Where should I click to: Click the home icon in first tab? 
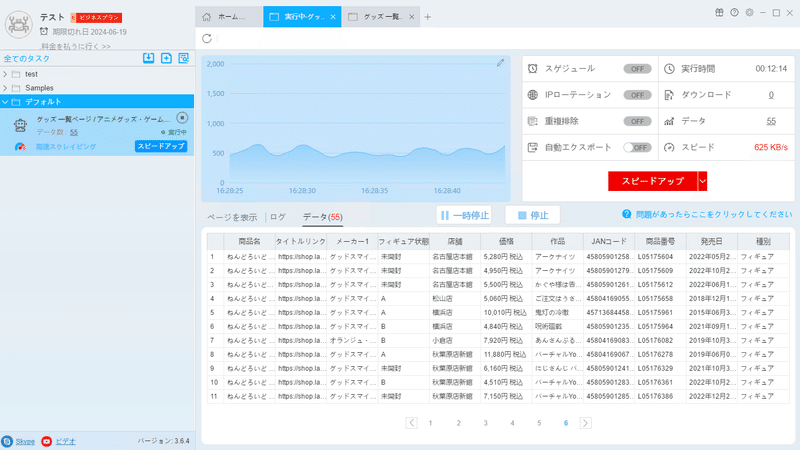pyautogui.click(x=207, y=17)
